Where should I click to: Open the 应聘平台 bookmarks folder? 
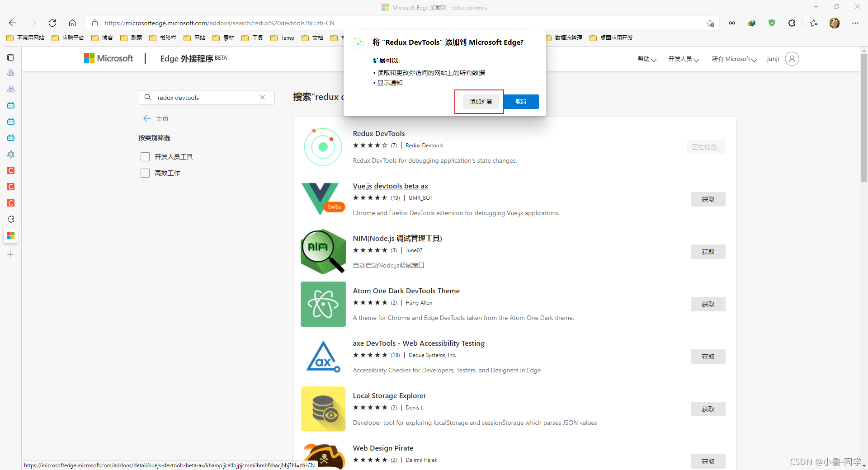coord(68,38)
